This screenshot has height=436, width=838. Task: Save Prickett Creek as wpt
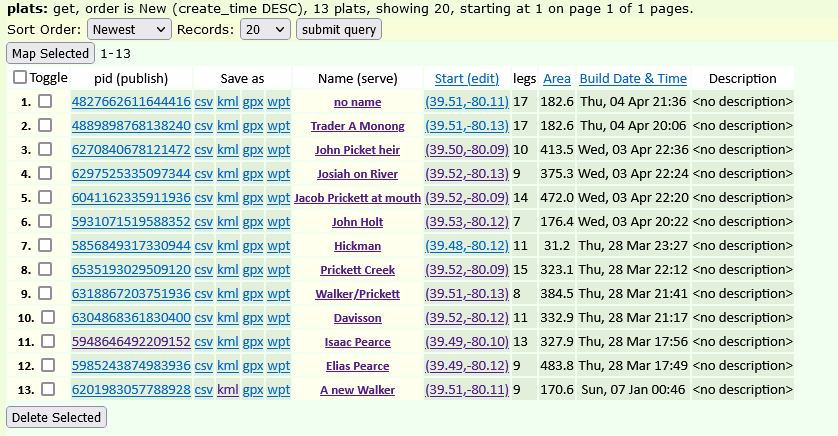279,270
